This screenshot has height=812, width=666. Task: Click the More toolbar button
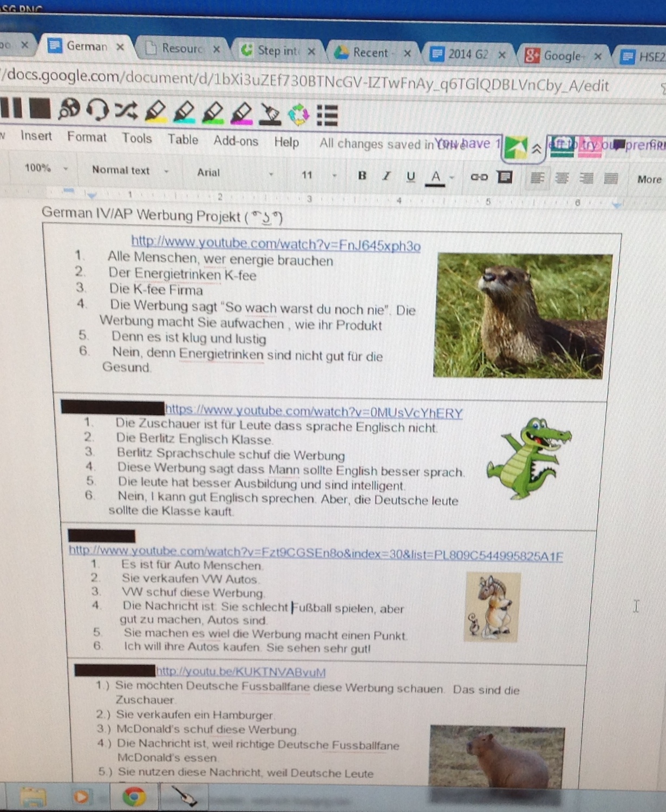[649, 179]
